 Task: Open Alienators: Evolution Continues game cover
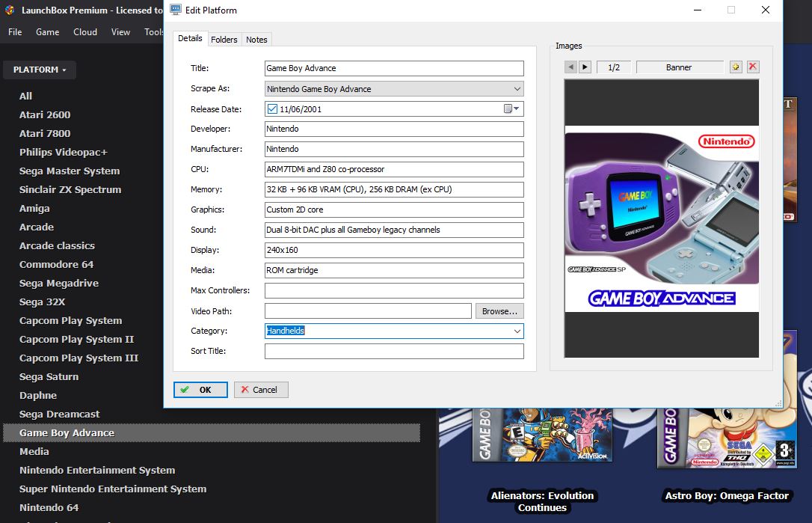point(542,435)
